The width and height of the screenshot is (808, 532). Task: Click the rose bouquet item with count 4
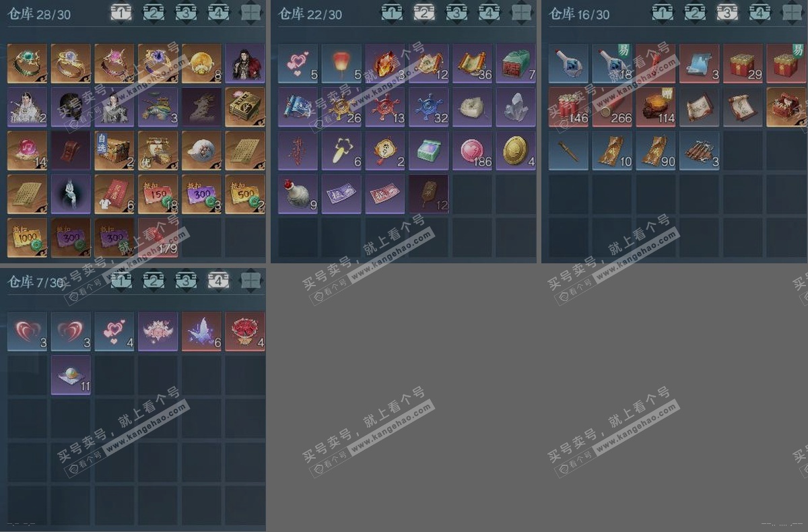coord(245,331)
